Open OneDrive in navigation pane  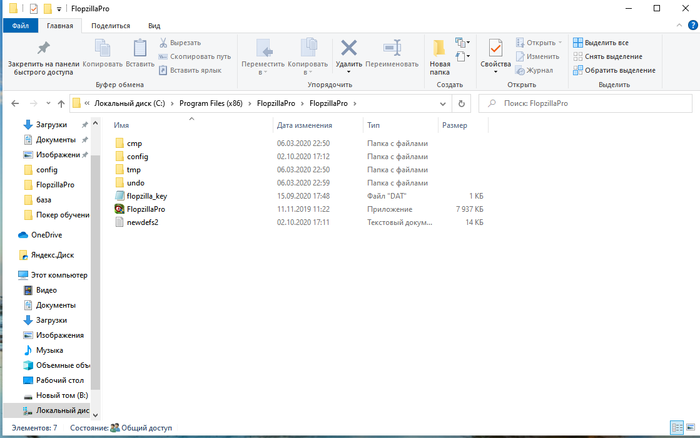coord(40,235)
